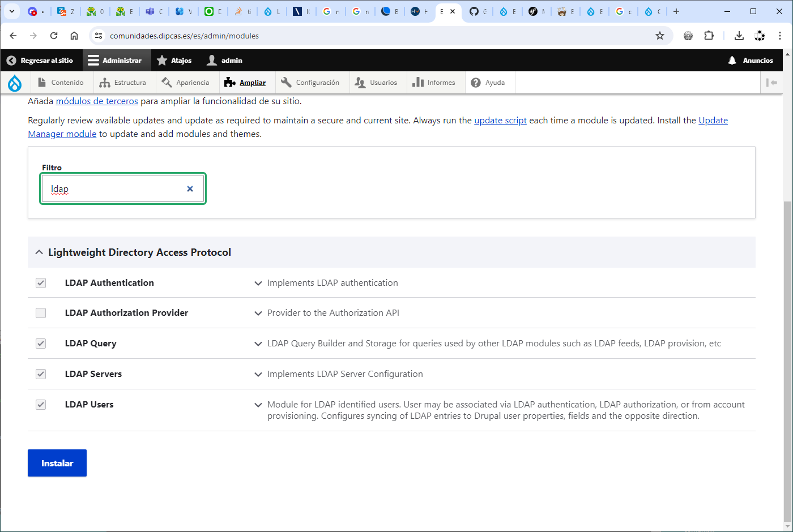Bookmark this page with star icon

pos(660,36)
